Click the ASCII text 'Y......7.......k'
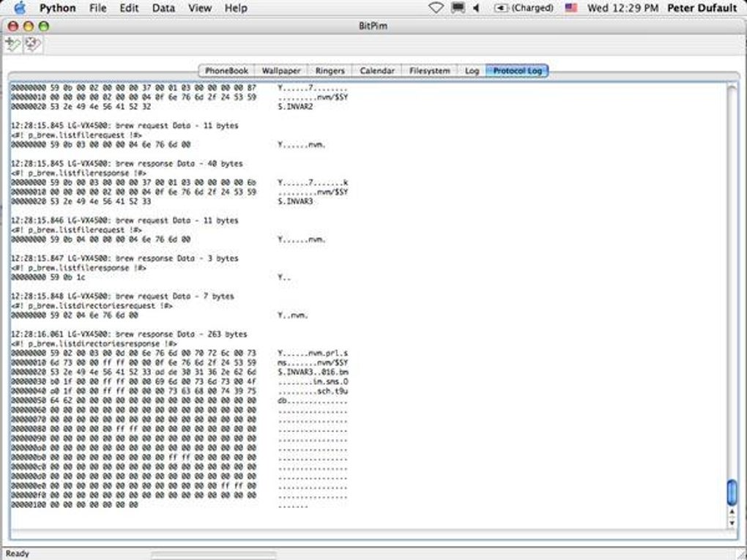 coord(313,182)
